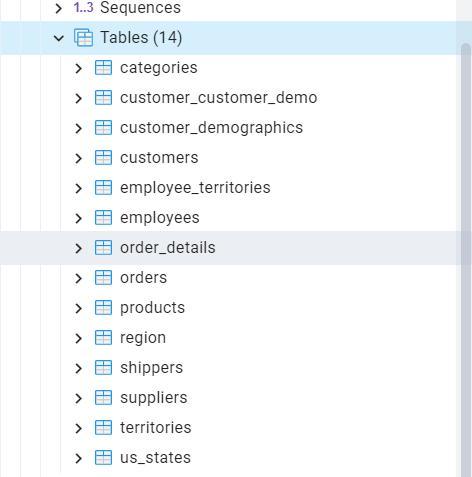Click the products table icon

103,308
